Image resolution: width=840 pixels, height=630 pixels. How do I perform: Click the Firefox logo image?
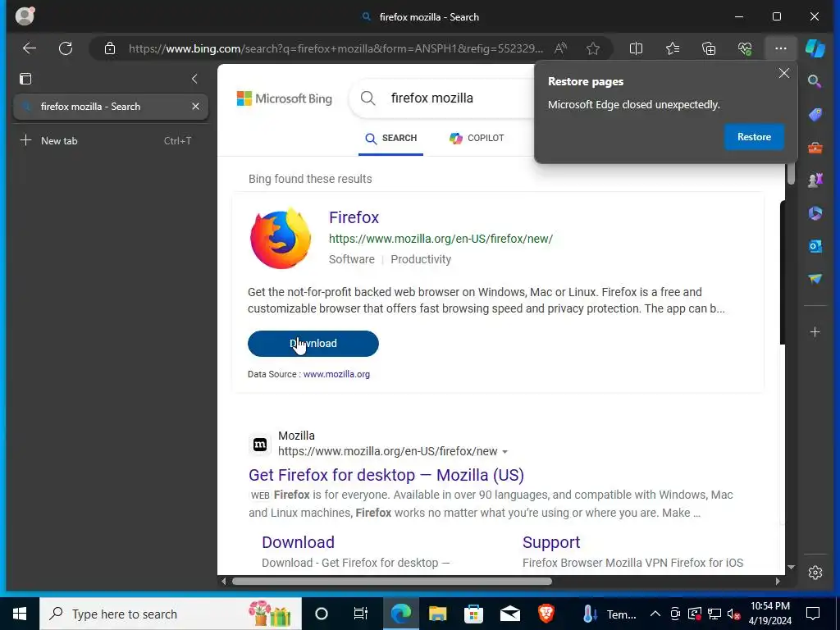(281, 239)
